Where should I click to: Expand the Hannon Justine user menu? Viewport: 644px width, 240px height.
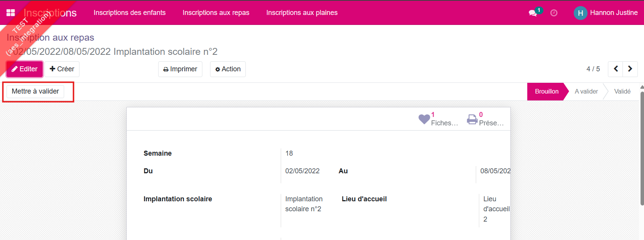coord(614,13)
